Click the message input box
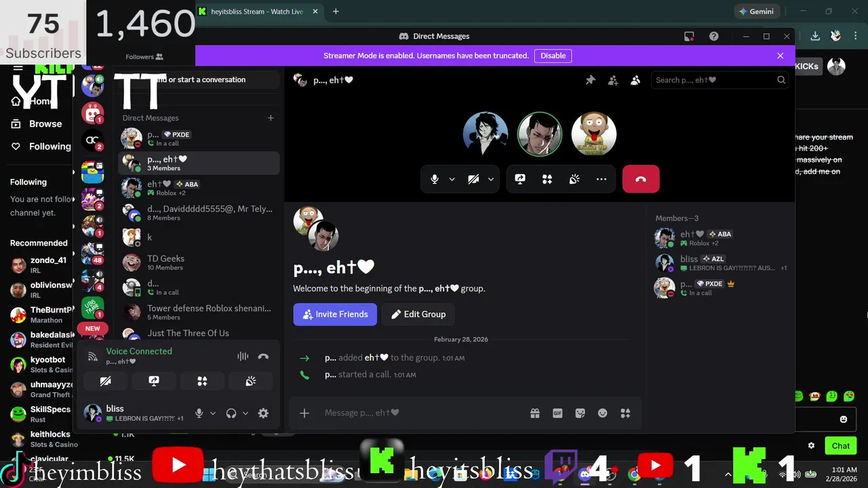 pyautogui.click(x=424, y=413)
